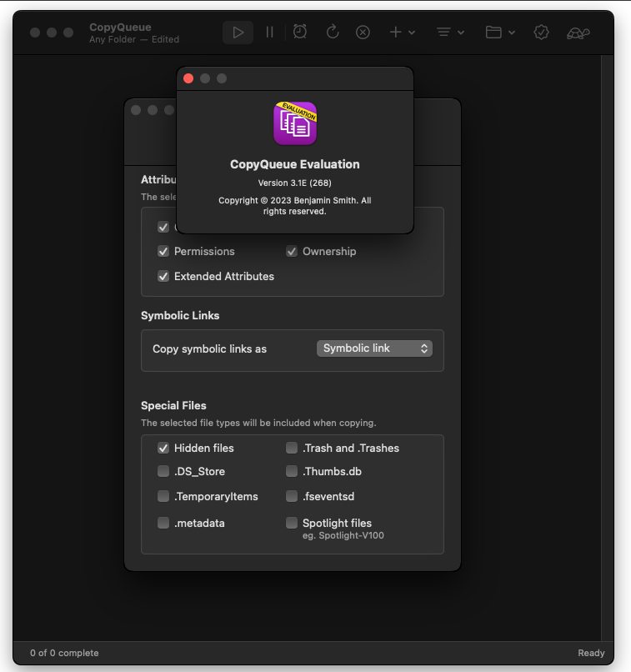Image resolution: width=631 pixels, height=672 pixels.
Task: Check the .Trash and .Trashes checkbox
Action: pos(292,448)
